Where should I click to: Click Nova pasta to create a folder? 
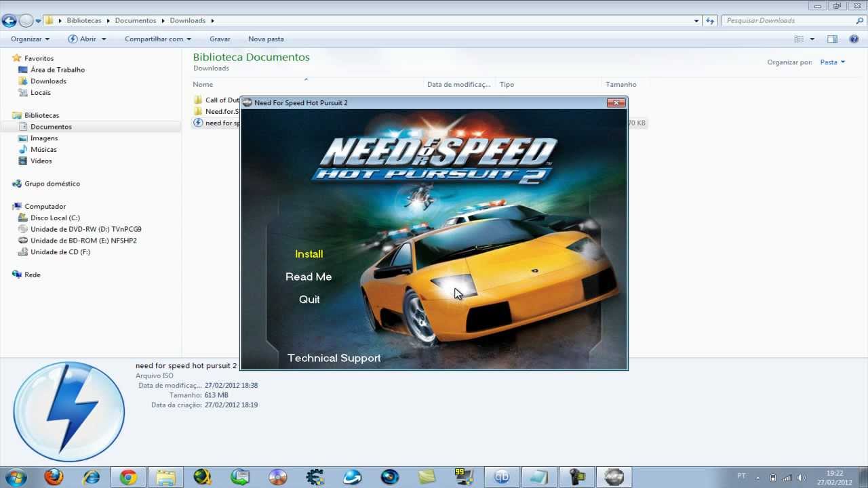[x=266, y=39]
